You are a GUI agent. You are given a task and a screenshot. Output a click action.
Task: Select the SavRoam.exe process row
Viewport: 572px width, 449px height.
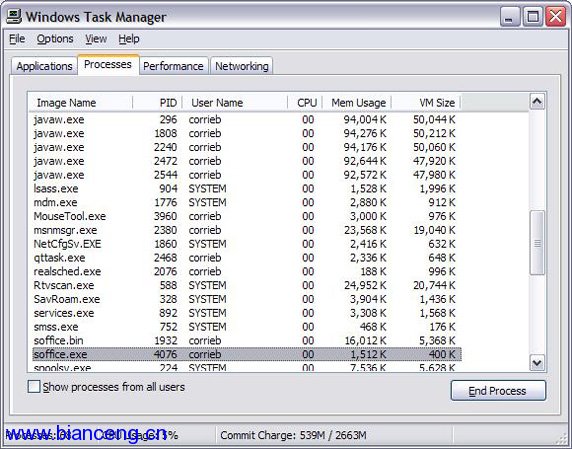[247, 299]
